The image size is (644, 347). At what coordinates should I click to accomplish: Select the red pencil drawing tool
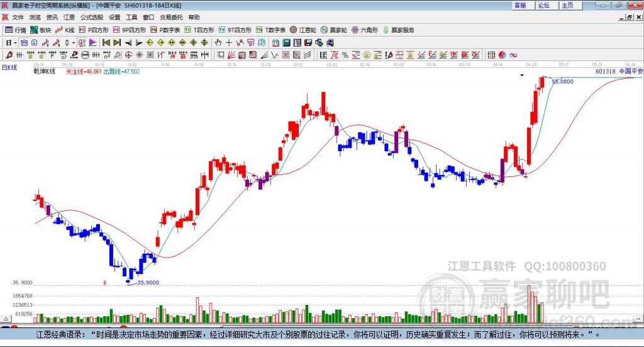tap(9, 55)
